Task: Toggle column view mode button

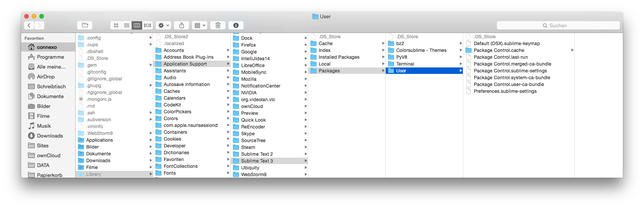Action: click(137, 25)
